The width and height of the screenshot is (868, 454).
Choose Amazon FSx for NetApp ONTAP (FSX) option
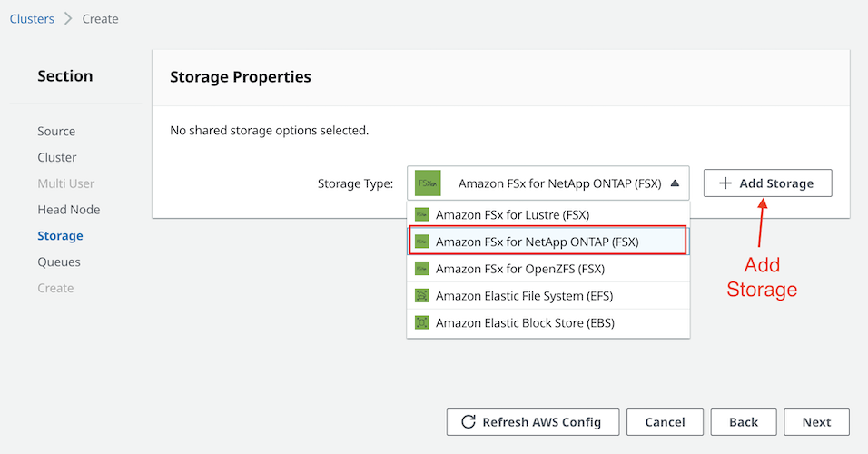click(548, 242)
